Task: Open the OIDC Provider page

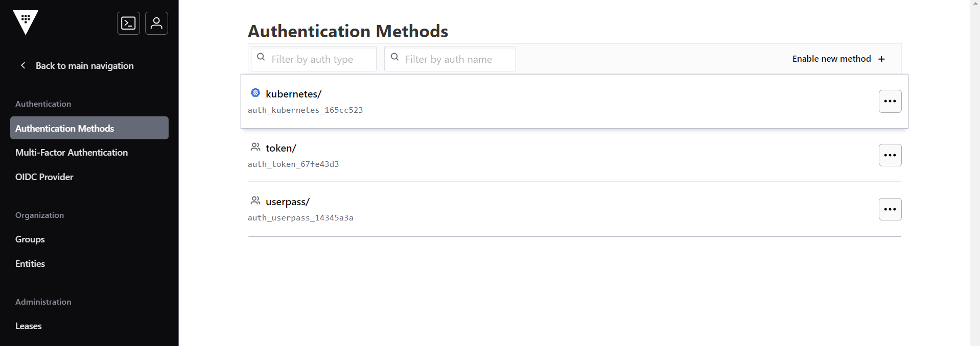Action: [x=44, y=177]
